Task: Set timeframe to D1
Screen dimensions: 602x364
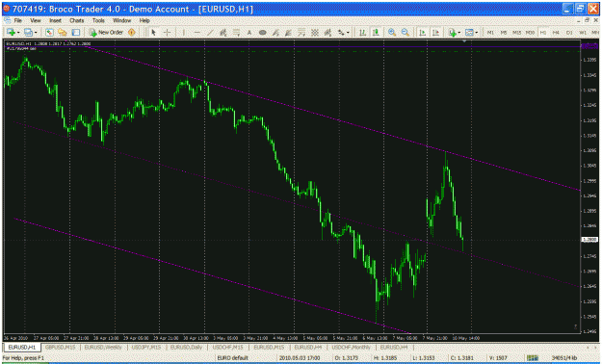Action: coord(569,33)
